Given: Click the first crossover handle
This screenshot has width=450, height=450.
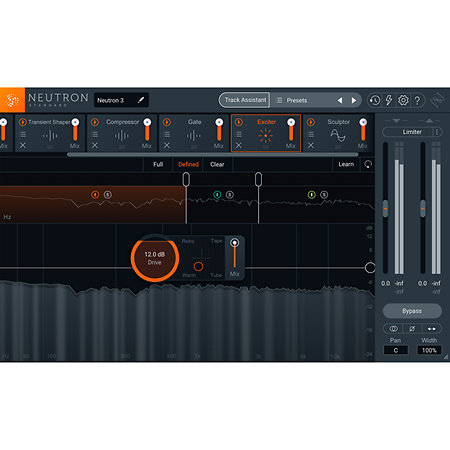Looking at the screenshot, I should tap(186, 179).
